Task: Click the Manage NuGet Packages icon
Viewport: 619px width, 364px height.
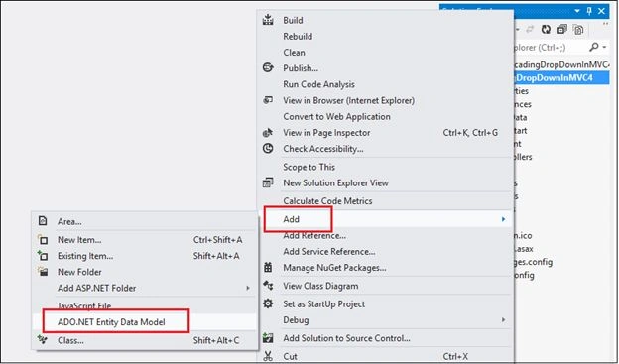Action: click(268, 267)
